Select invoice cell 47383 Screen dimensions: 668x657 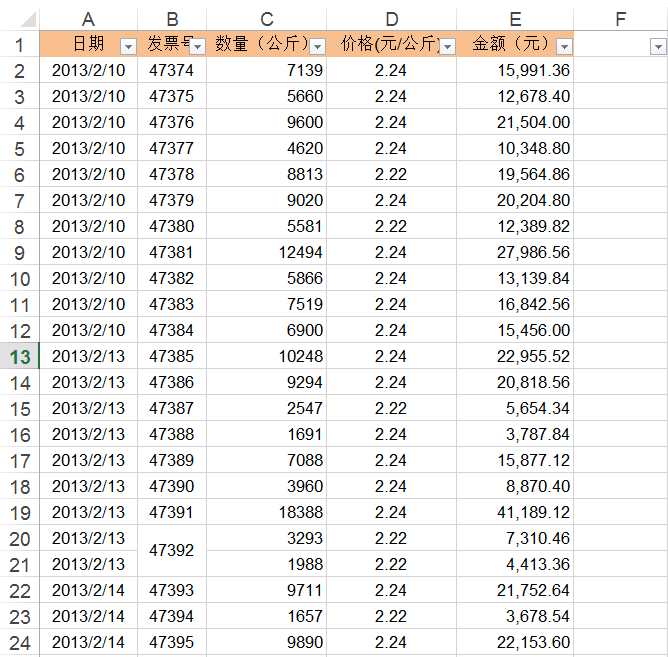pyautogui.click(x=172, y=304)
